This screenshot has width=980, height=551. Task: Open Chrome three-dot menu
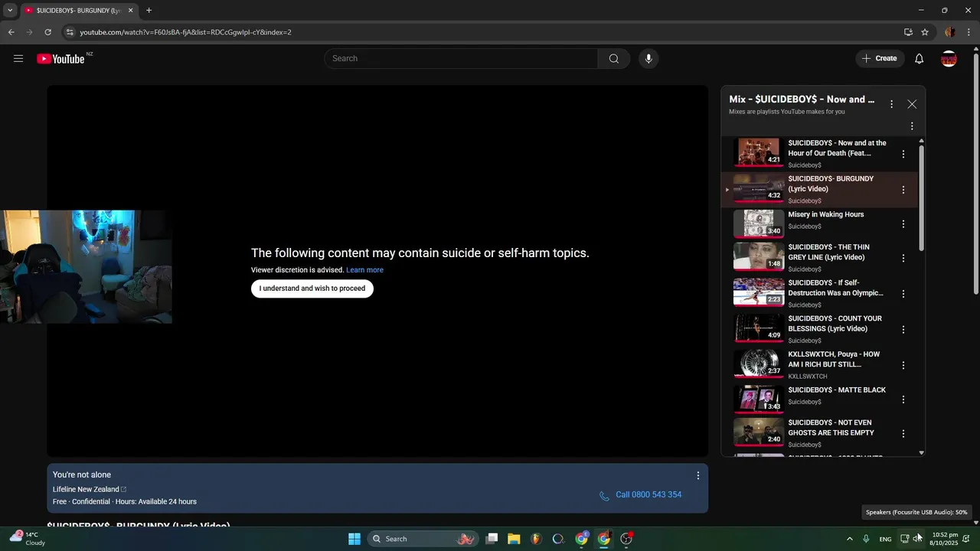point(968,32)
